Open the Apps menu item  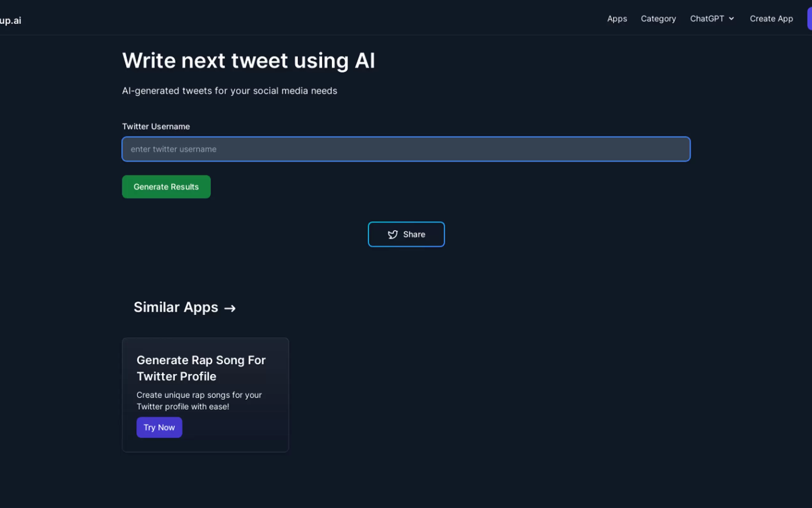(617, 19)
